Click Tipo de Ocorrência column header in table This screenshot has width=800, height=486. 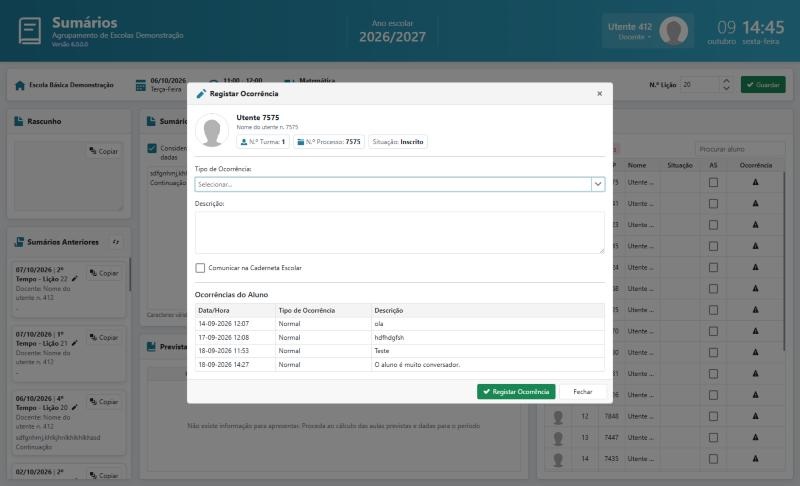tap(323, 310)
